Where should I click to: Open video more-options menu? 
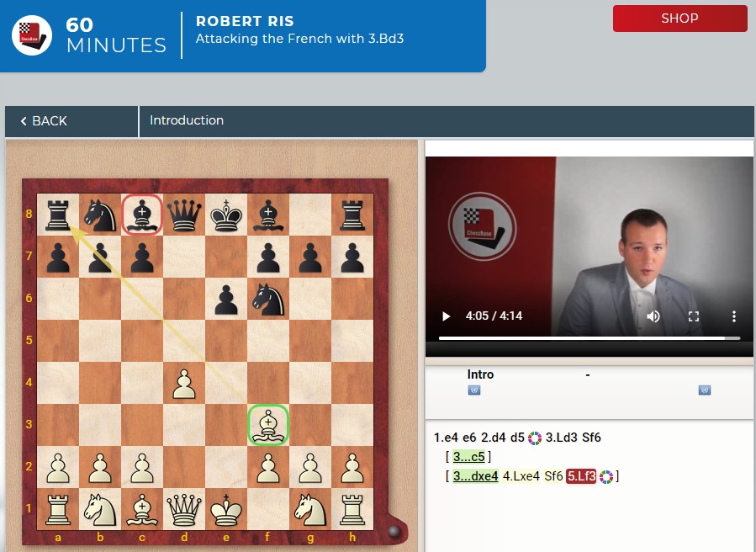pyautogui.click(x=734, y=316)
